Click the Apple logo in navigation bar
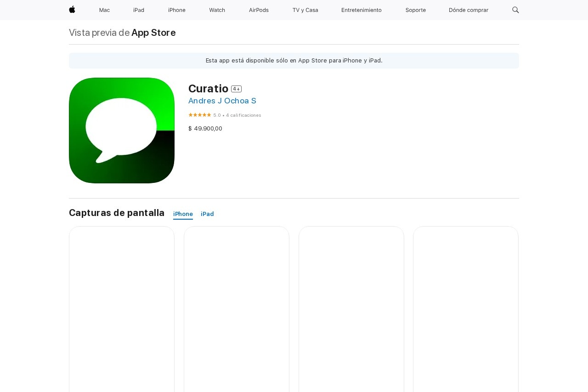 [72, 10]
